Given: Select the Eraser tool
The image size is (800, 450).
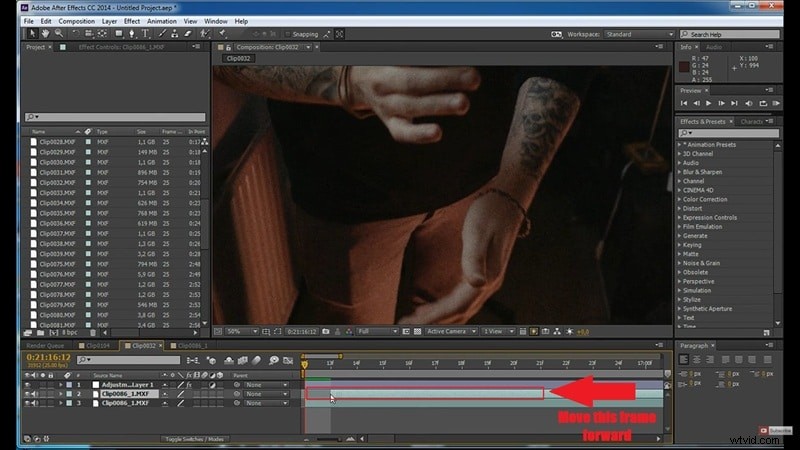Looking at the screenshot, I should click(x=188, y=34).
